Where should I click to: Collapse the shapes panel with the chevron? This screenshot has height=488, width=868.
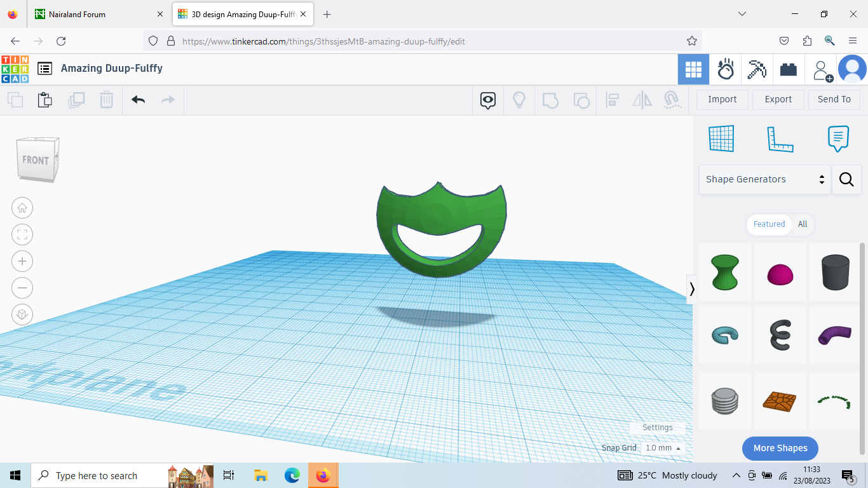point(692,288)
